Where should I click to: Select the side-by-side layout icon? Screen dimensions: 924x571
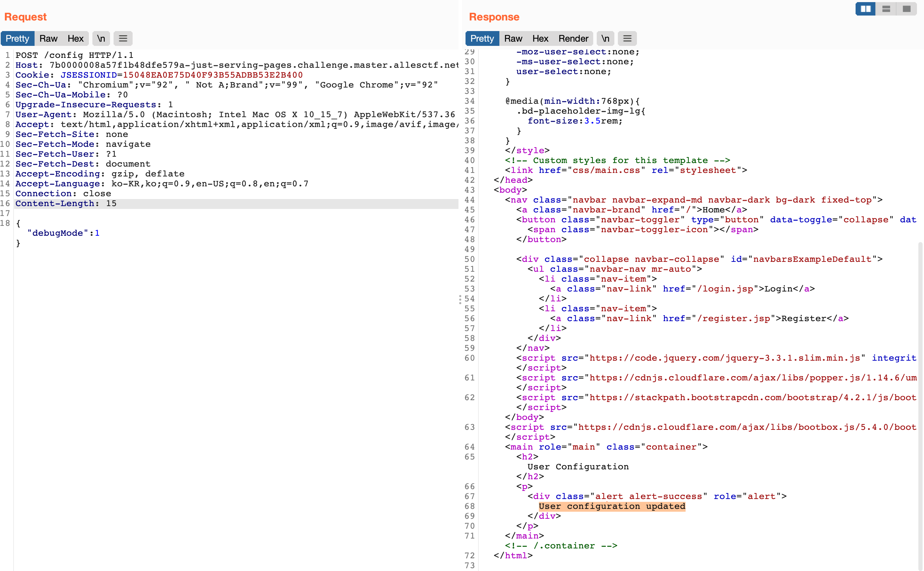point(865,9)
